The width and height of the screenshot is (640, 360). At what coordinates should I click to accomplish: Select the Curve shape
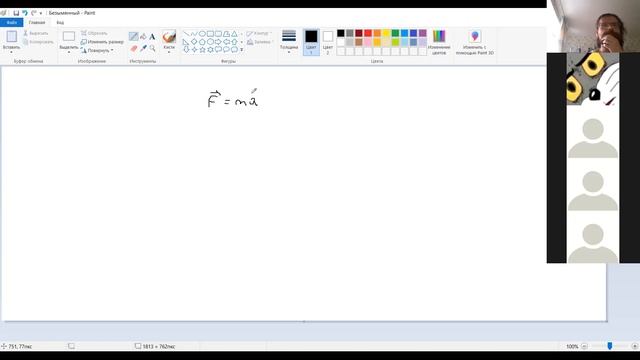[x=194, y=33]
